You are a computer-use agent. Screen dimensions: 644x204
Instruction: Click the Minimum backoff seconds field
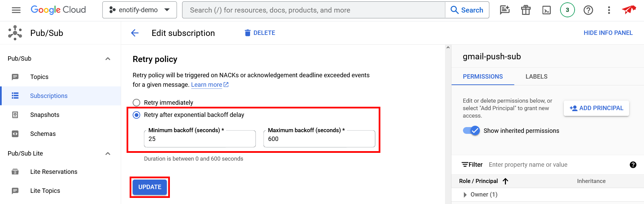coord(200,139)
